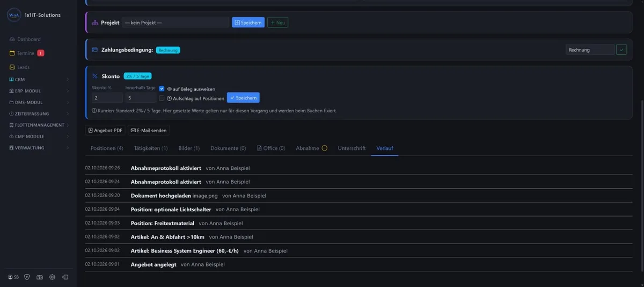Click the shield security icon
Viewport: 644px width, 287px height.
tap(27, 277)
